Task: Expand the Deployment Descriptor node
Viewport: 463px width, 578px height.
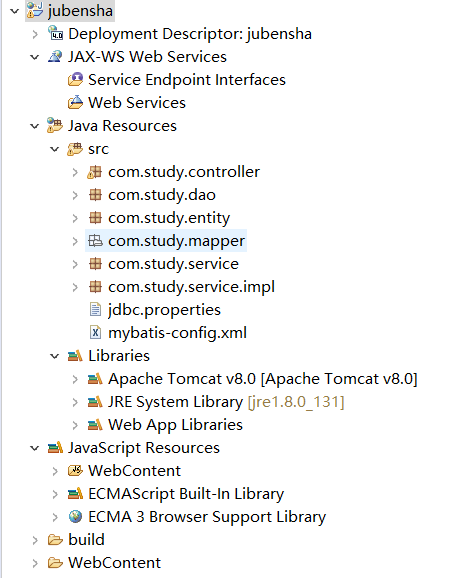Action: [x=35, y=34]
